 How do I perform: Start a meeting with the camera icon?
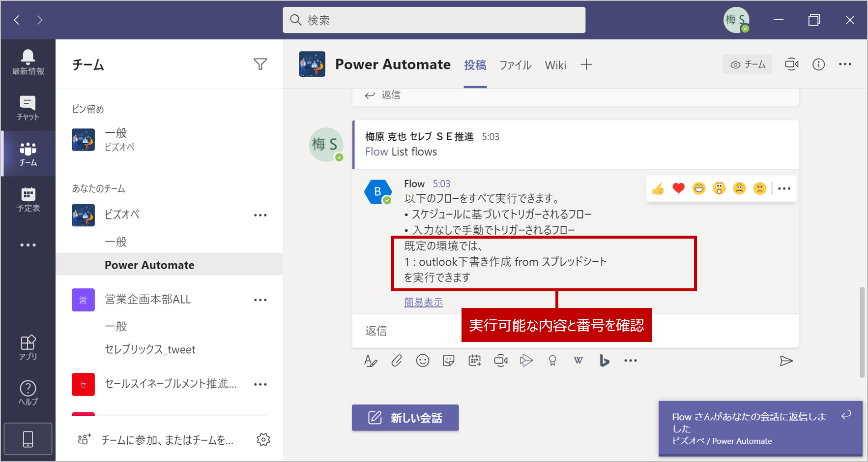(792, 64)
